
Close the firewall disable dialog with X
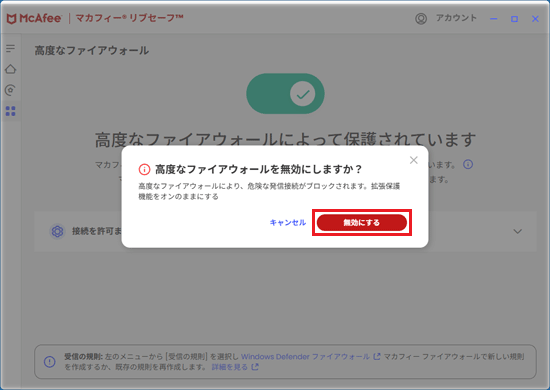[414, 160]
